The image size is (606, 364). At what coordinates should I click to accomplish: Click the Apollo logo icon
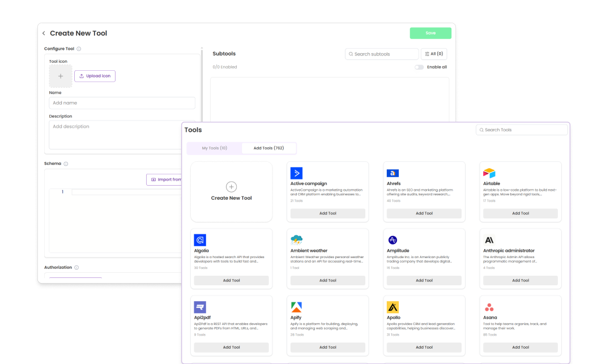pos(392,307)
